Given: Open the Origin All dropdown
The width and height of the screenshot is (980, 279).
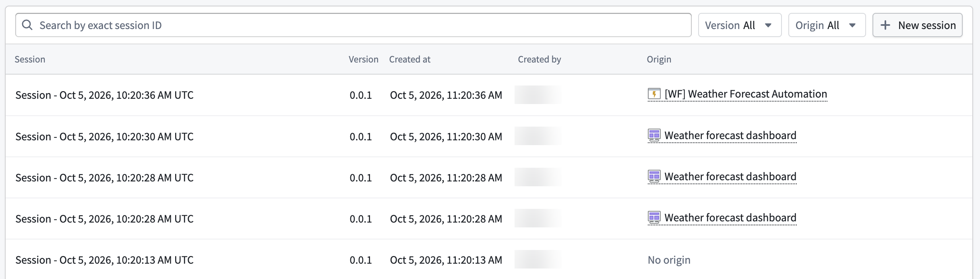Looking at the screenshot, I should coord(827,25).
